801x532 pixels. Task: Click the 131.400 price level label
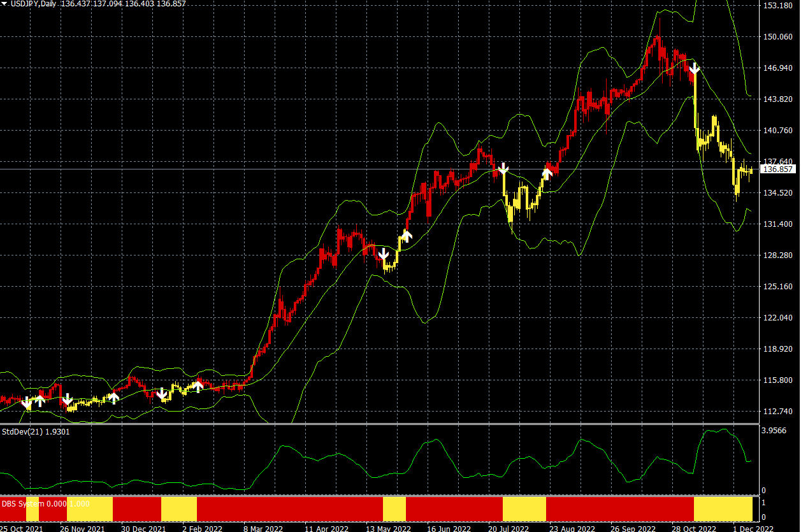778,224
